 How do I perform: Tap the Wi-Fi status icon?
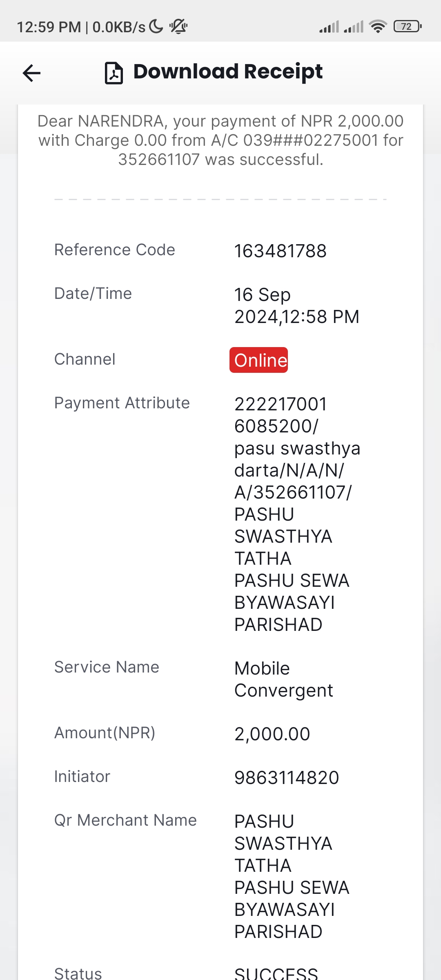(378, 27)
